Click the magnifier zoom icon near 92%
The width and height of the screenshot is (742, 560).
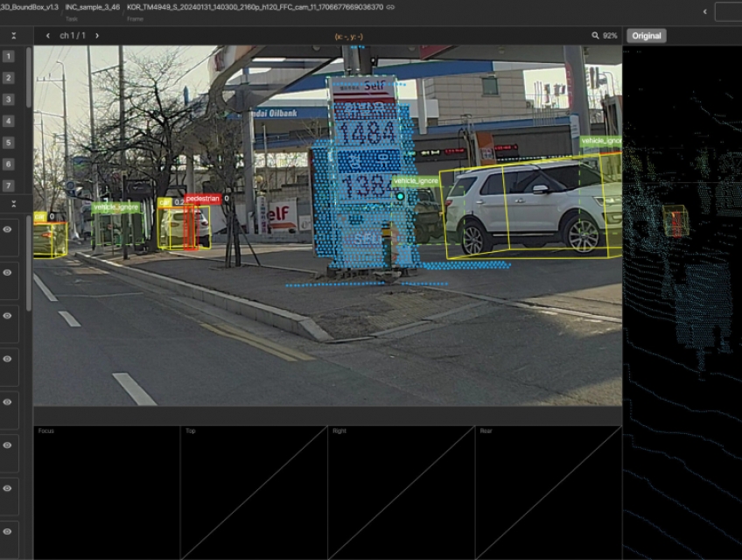tap(596, 36)
